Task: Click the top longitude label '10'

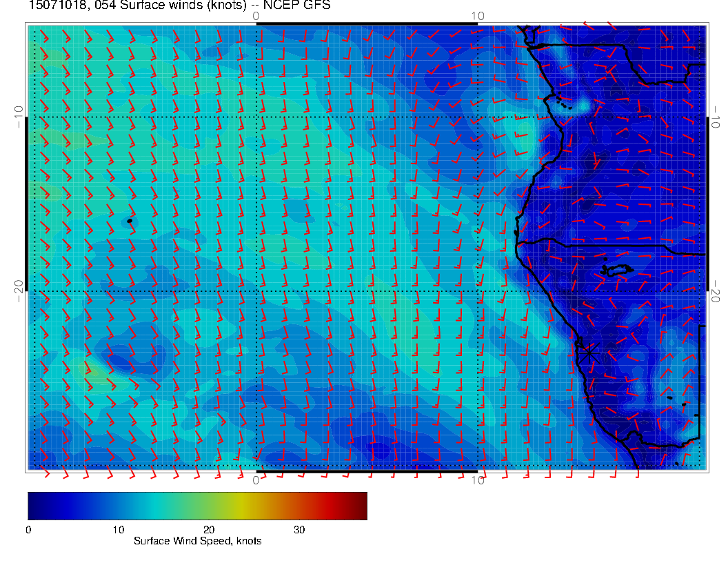Action: (x=478, y=16)
